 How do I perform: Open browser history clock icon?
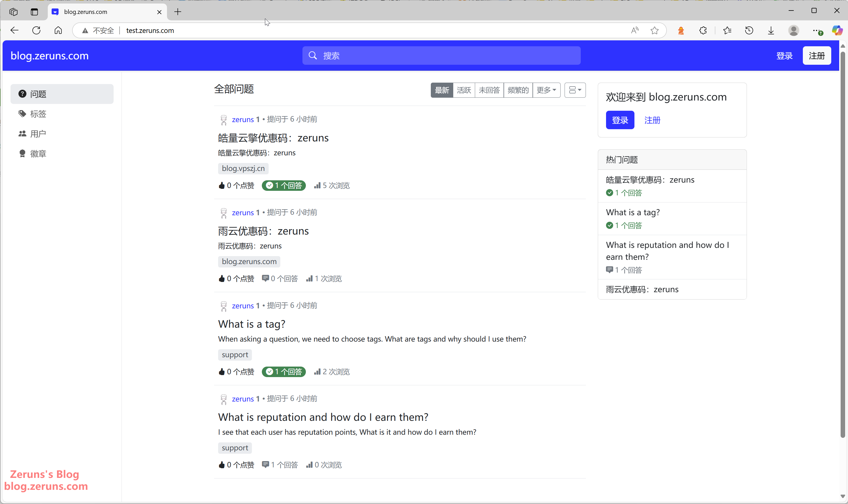pyautogui.click(x=749, y=30)
